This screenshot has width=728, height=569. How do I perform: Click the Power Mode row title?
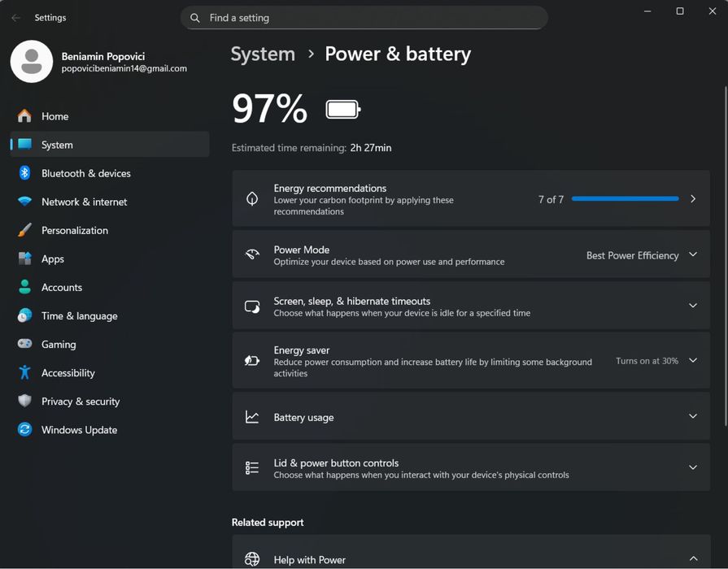[x=301, y=250]
